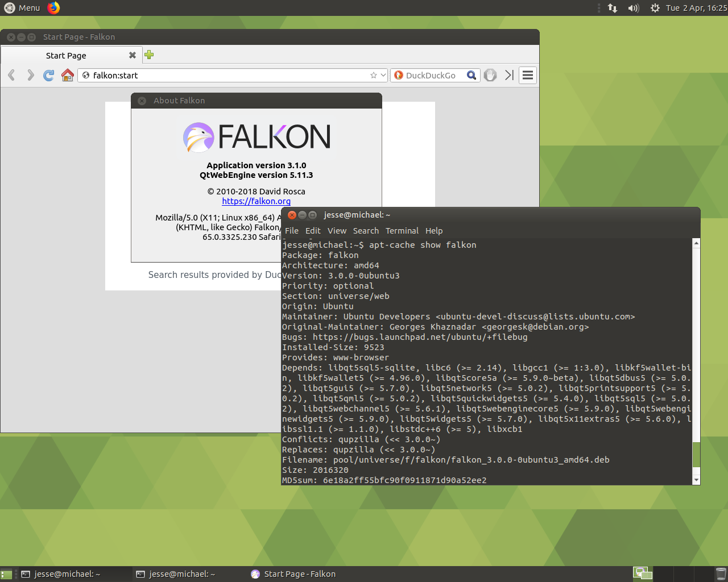Click terminal scrollbar down arrow
Viewport: 728px width, 582px height.
(x=696, y=480)
